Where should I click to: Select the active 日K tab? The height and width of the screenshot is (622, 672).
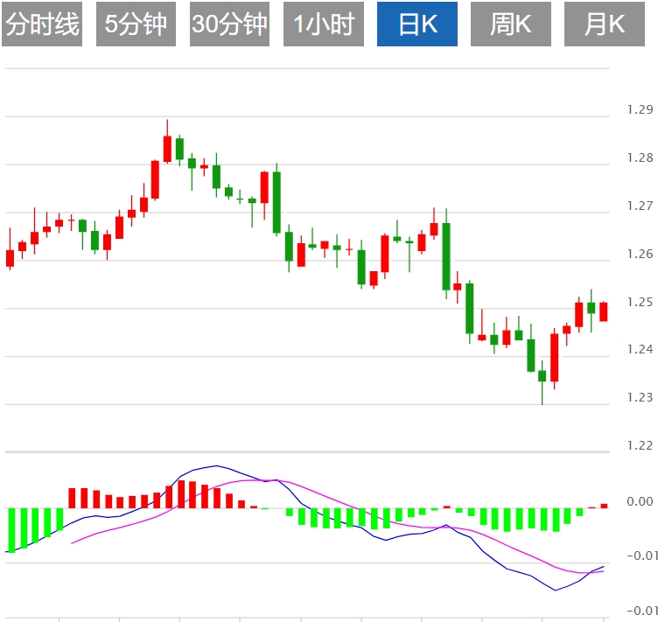point(417,24)
